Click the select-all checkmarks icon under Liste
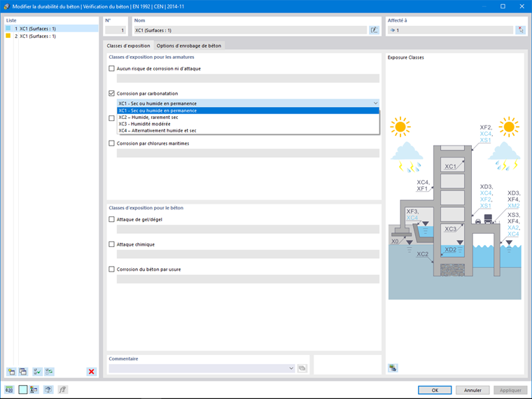This screenshot has height=399, width=532. point(37,372)
